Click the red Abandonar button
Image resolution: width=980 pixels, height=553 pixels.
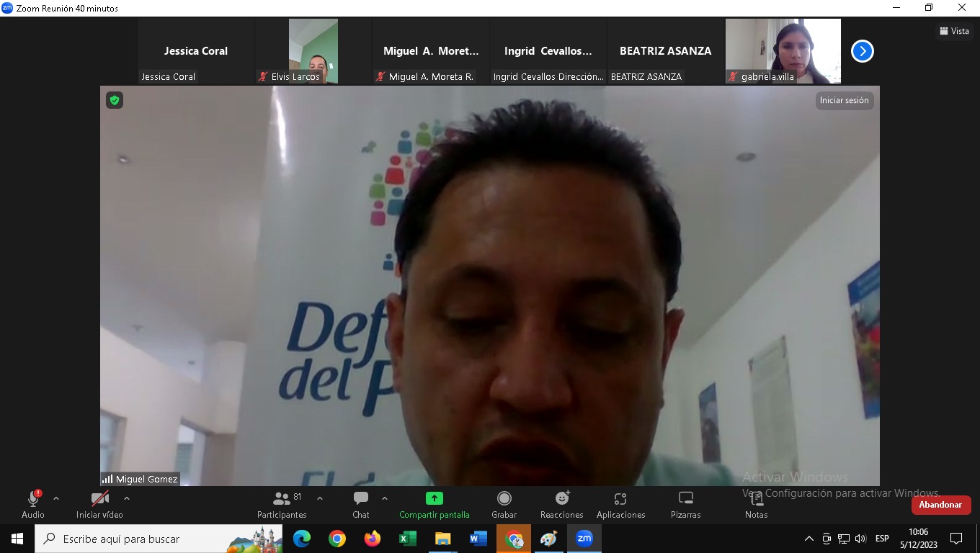point(940,505)
